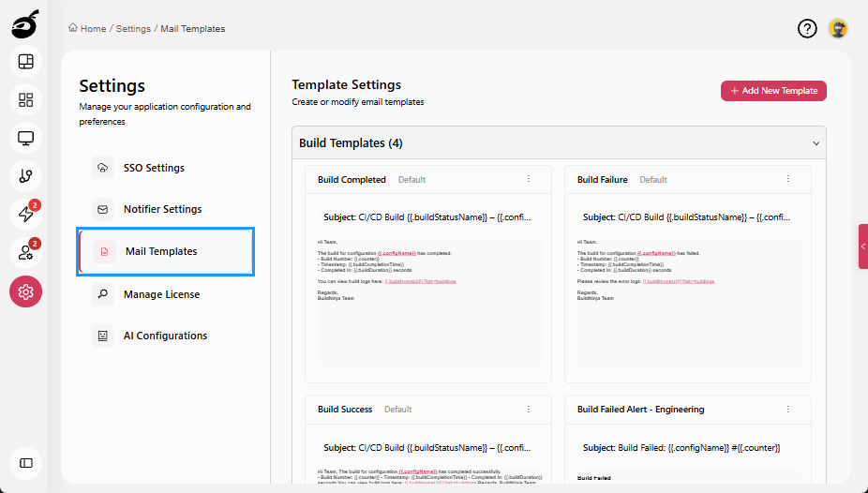Open SSO Settings menu item
868x493 pixels.
pyautogui.click(x=166, y=168)
